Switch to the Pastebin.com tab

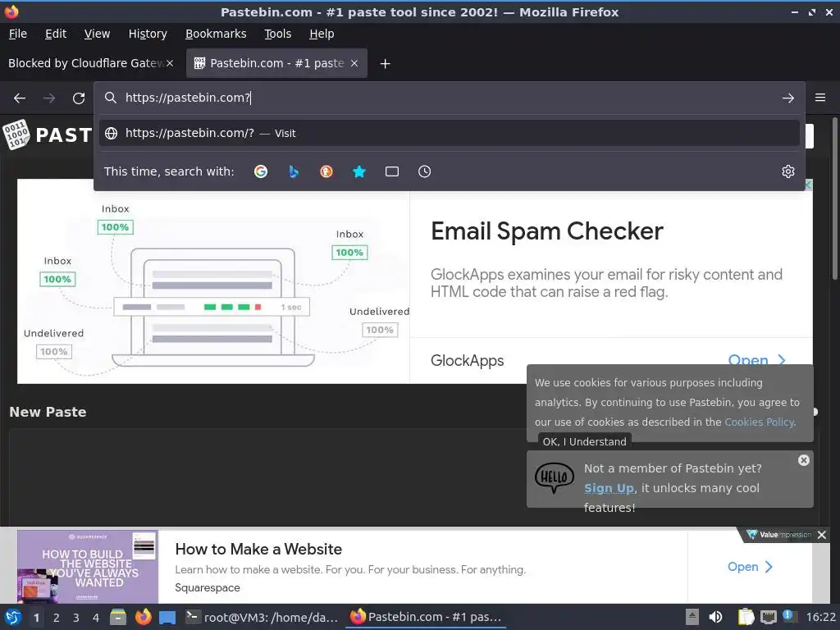click(276, 63)
